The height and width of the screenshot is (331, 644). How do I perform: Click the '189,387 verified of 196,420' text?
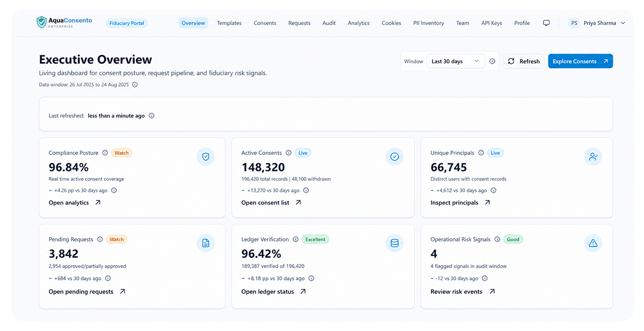[x=273, y=266]
